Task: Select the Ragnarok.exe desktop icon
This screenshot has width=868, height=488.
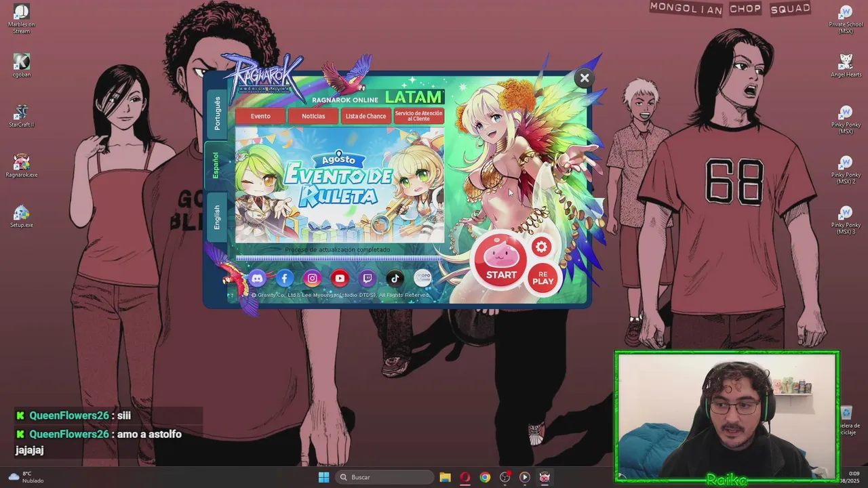Action: 22,166
